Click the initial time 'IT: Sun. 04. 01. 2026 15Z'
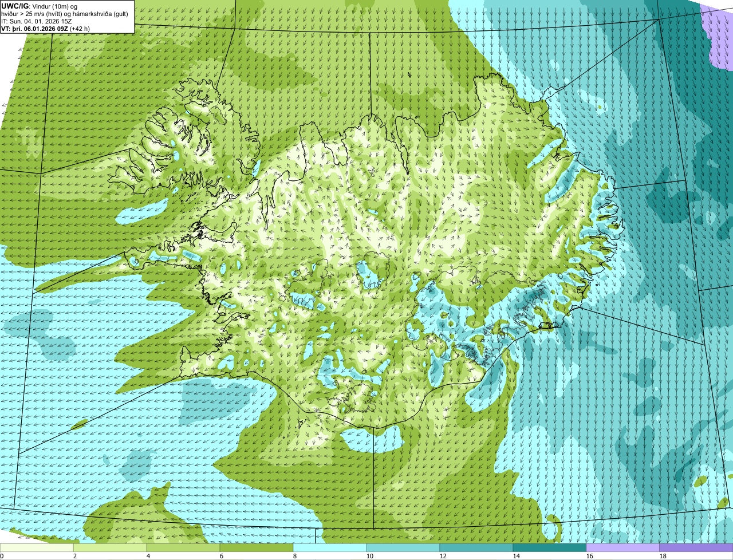 click(x=37, y=21)
